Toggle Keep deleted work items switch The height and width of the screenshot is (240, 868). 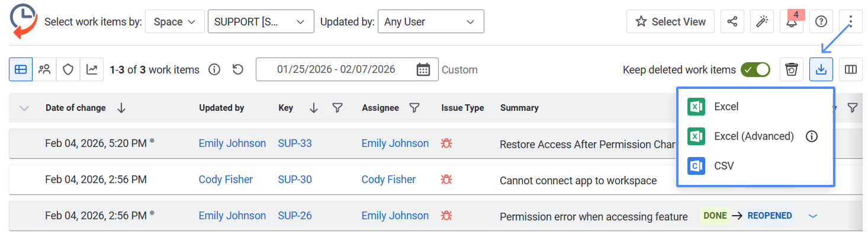pos(756,70)
